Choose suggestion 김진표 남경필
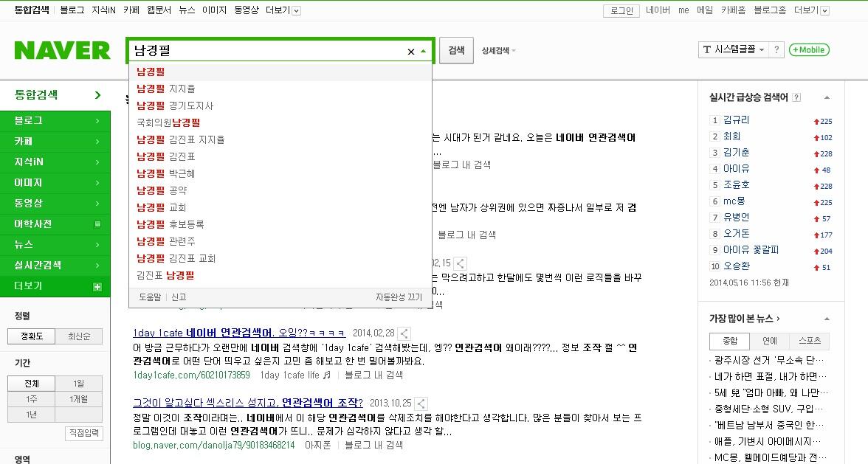The width and height of the screenshot is (868, 464). pyautogui.click(x=280, y=275)
